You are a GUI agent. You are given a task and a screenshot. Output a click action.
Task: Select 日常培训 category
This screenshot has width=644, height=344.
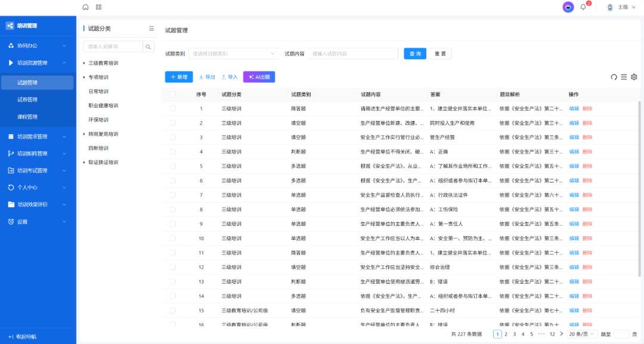pyautogui.click(x=98, y=92)
